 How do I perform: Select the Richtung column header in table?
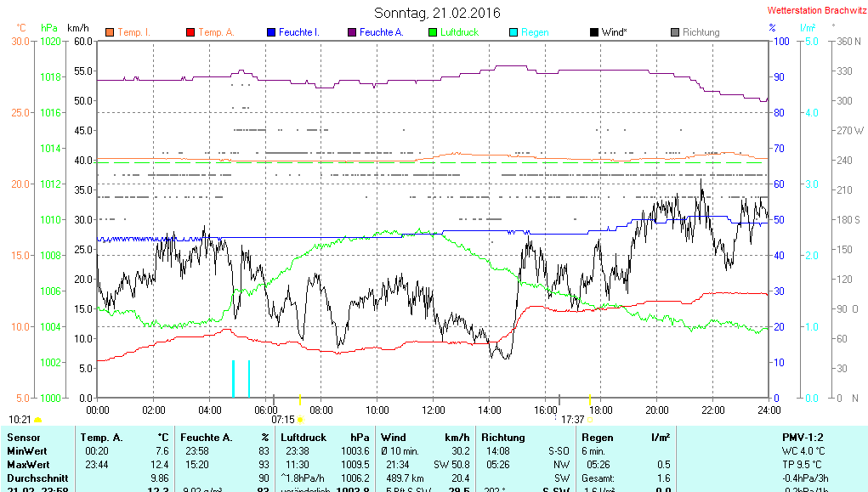[x=502, y=438]
